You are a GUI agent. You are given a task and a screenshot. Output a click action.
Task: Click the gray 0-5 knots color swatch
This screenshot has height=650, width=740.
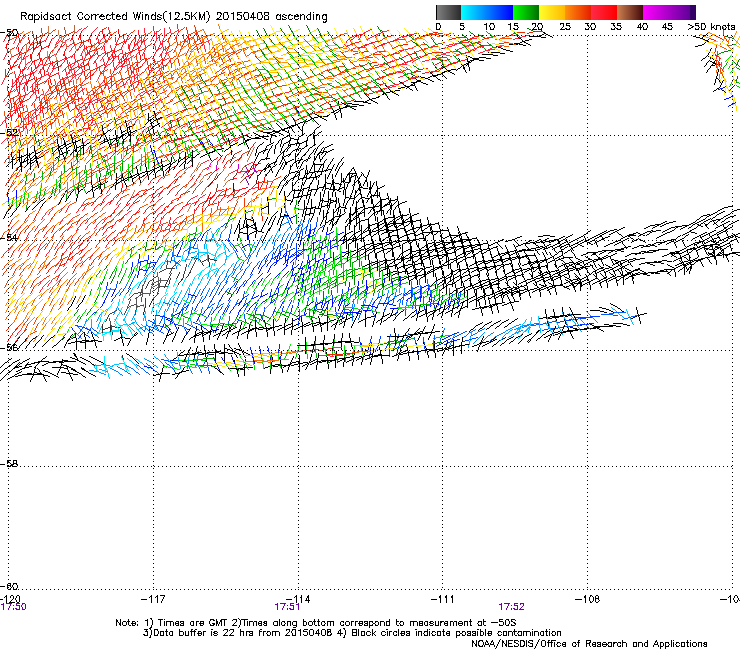pyautogui.click(x=448, y=12)
